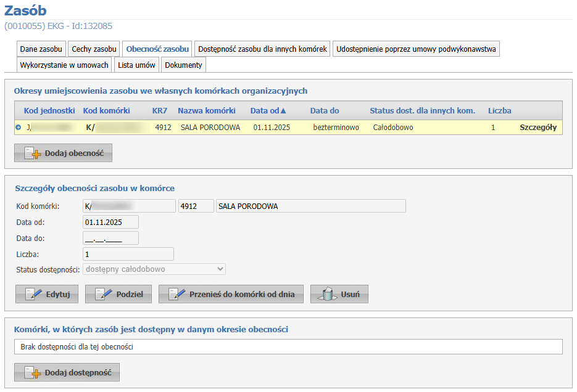Screen dimensions: 577x392
Task: Click the Liczba input field
Action: pos(128,254)
